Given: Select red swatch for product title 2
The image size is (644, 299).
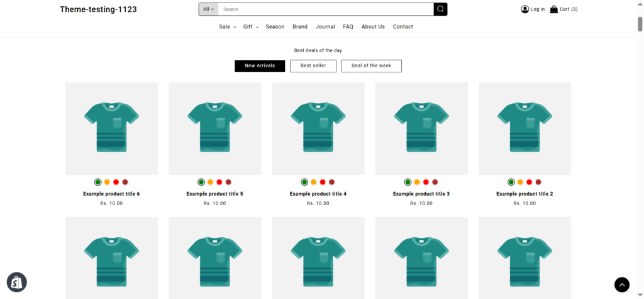Looking at the screenshot, I should pos(529,182).
